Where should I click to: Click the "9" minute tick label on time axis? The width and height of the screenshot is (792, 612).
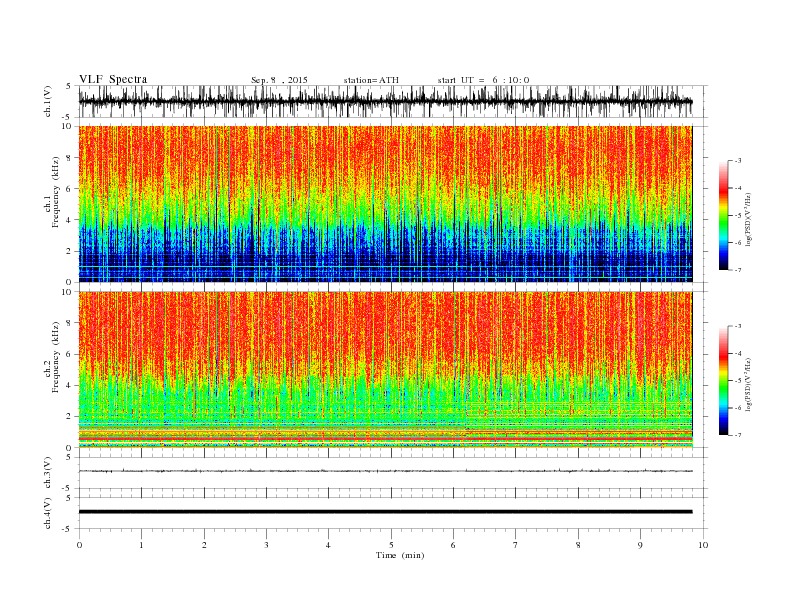(x=640, y=545)
